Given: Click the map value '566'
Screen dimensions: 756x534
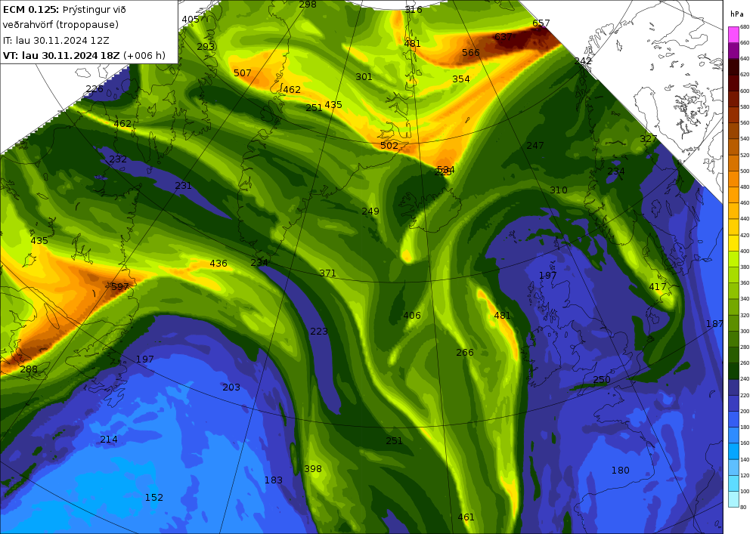Looking at the screenshot, I should point(470,52).
